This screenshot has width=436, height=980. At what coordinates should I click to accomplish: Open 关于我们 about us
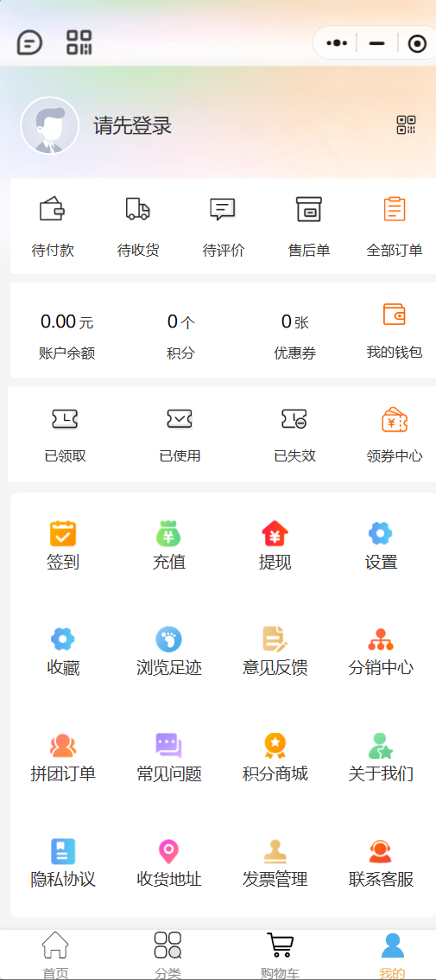(381, 758)
